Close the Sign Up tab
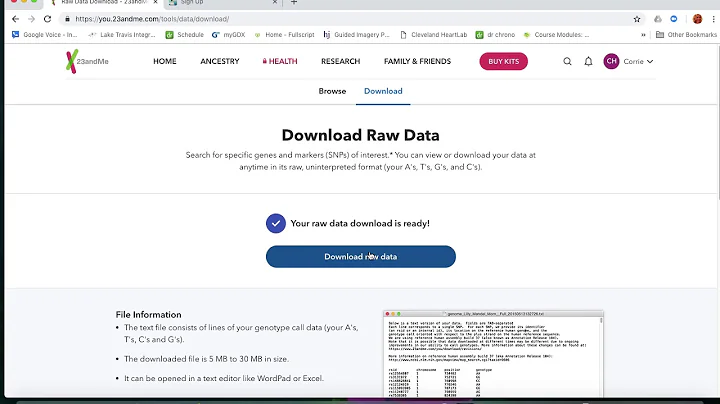The image size is (720, 404). coord(275,2)
